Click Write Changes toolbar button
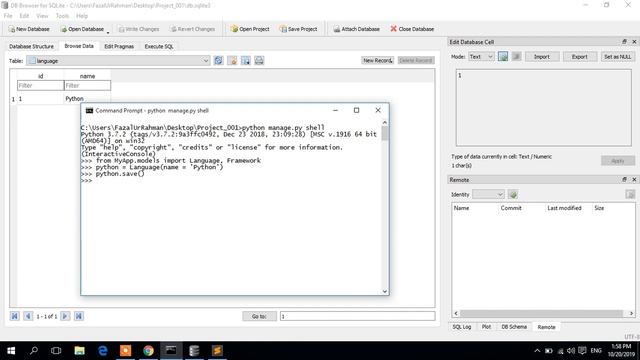 click(139, 29)
